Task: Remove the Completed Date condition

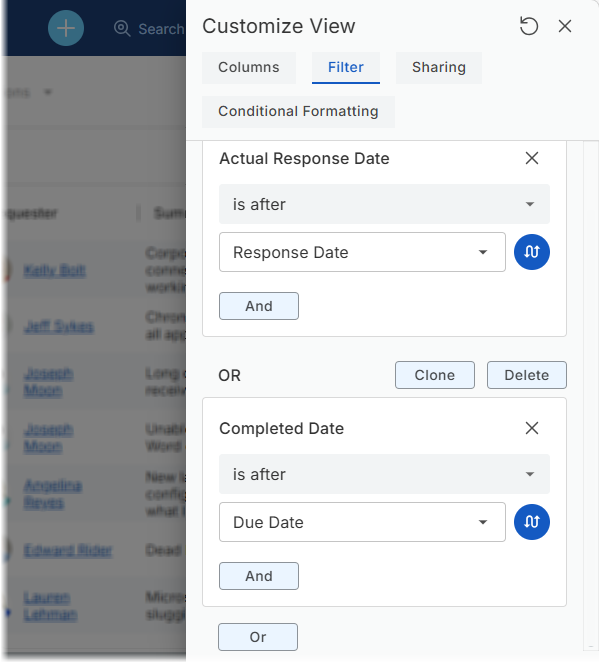Action: pyautogui.click(x=532, y=428)
